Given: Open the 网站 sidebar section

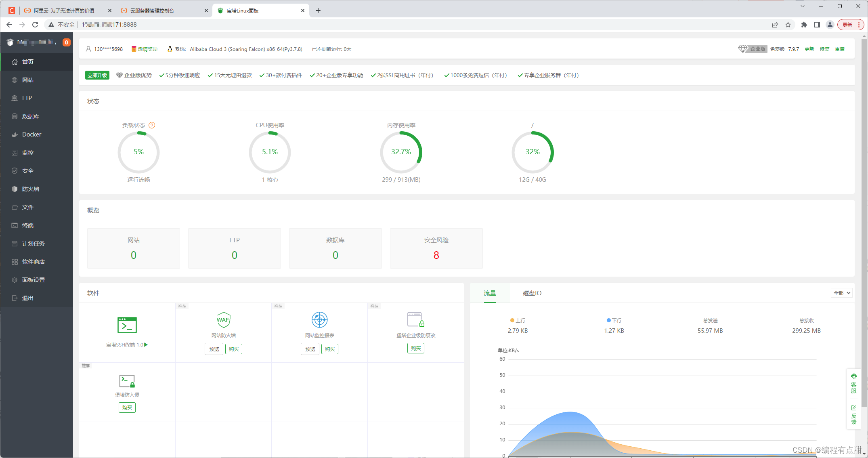Looking at the screenshot, I should [37, 80].
